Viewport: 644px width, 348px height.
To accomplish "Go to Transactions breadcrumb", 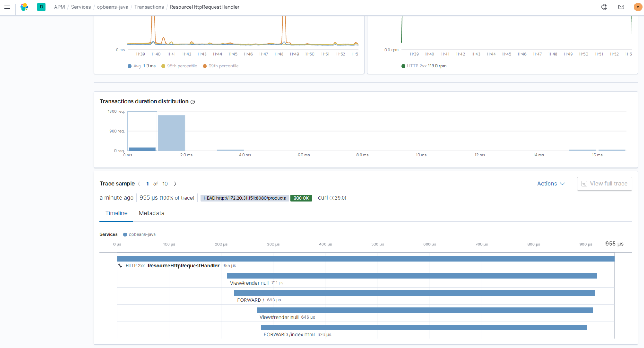I will point(149,7).
